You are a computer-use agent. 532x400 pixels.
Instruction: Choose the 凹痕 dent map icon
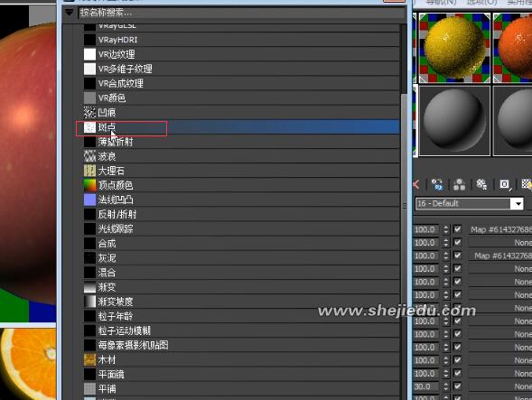coord(89,112)
